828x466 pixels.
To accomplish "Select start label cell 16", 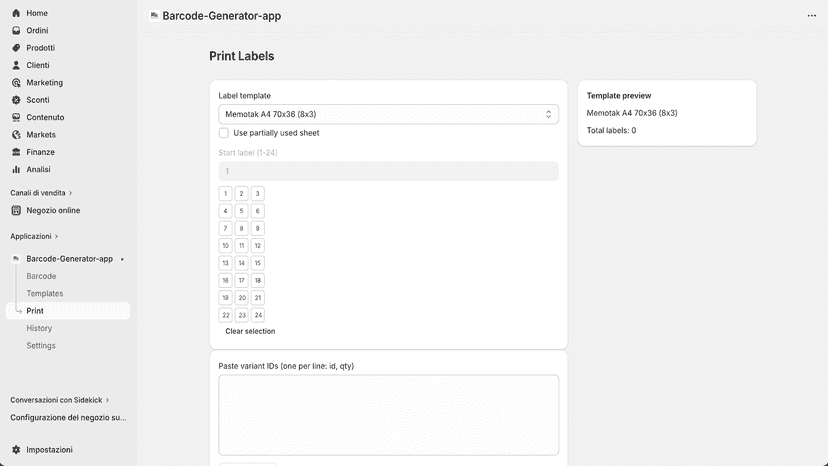I will pos(225,281).
